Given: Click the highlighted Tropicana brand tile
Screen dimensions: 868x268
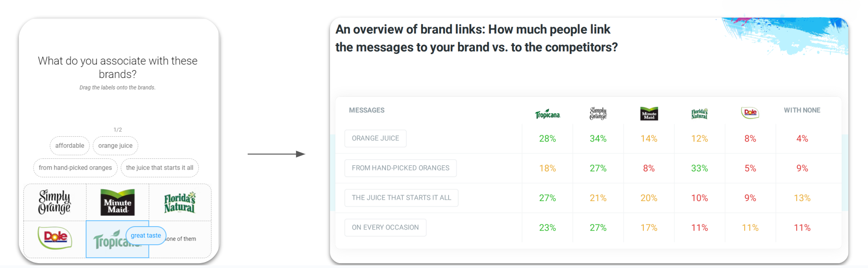Looking at the screenshot, I should click(118, 239).
